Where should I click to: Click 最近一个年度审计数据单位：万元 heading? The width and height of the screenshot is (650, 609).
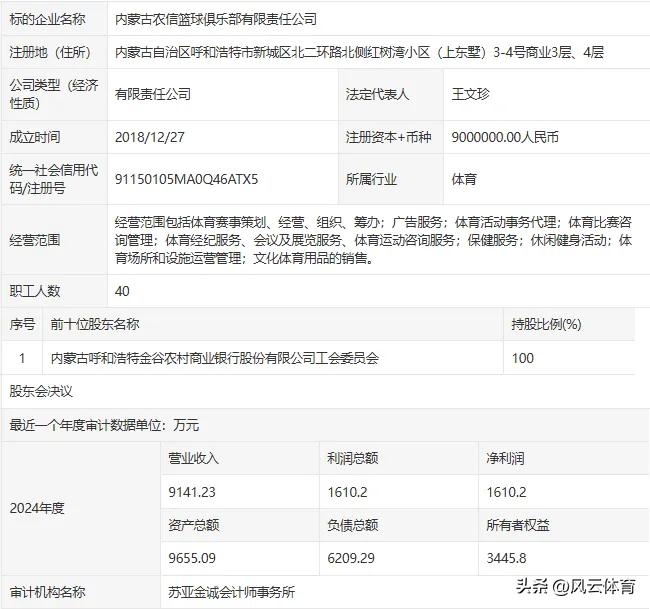coord(104,425)
